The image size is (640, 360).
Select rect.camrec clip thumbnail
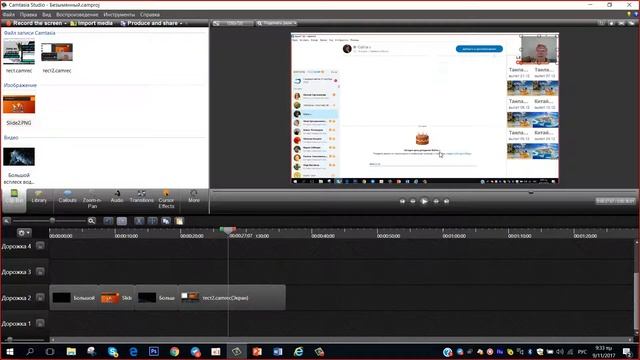tap(19, 52)
